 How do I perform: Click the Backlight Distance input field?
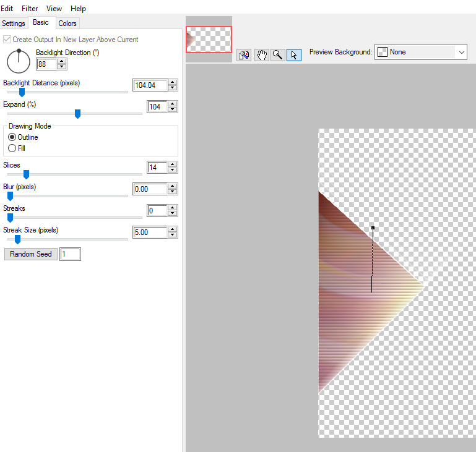(150, 85)
